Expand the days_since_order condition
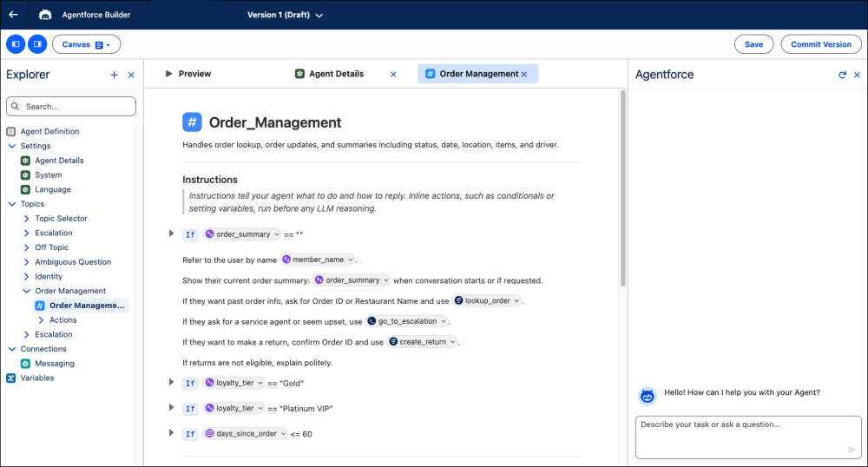 click(172, 433)
